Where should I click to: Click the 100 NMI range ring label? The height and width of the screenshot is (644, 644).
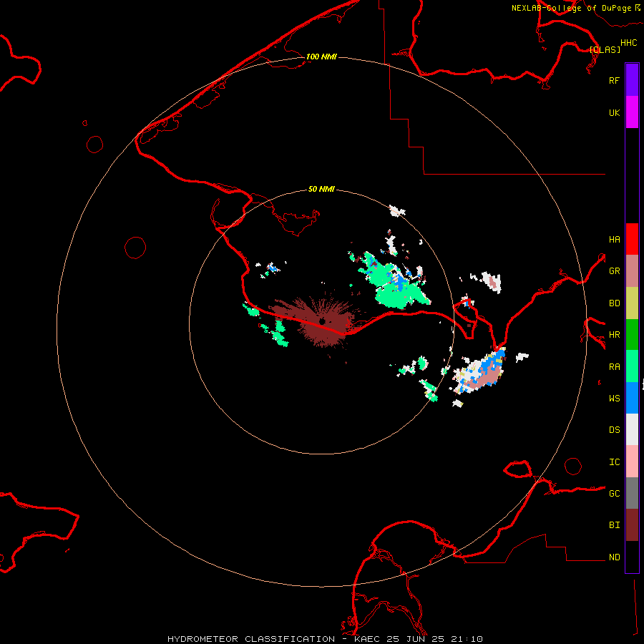tap(321, 57)
